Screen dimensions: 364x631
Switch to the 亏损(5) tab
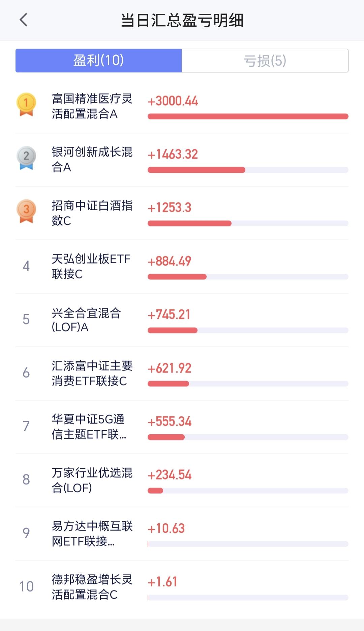coord(265,60)
